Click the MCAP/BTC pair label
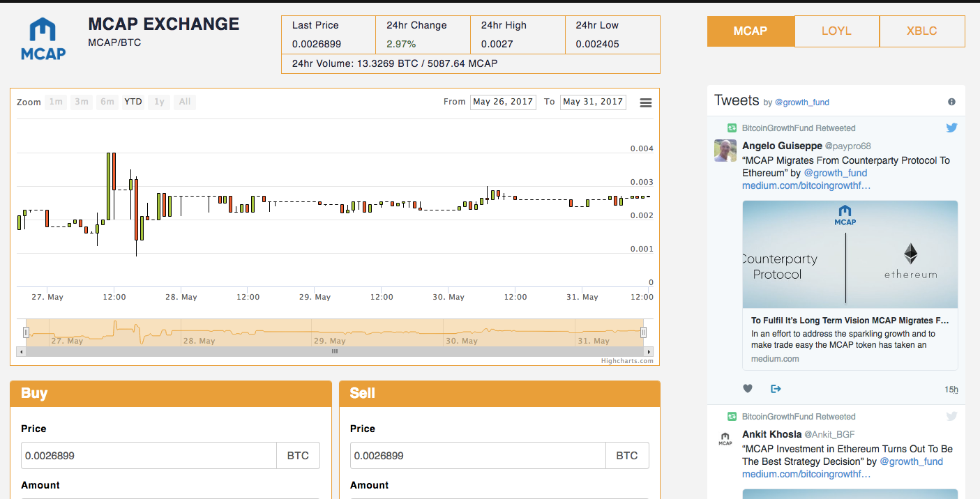The height and width of the screenshot is (499, 980). (x=114, y=43)
